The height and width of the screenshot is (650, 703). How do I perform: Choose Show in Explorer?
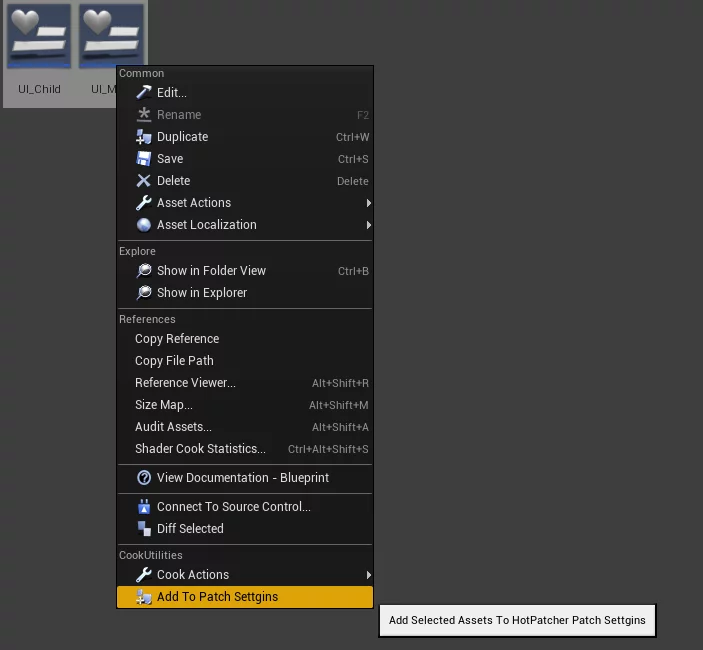pos(201,293)
